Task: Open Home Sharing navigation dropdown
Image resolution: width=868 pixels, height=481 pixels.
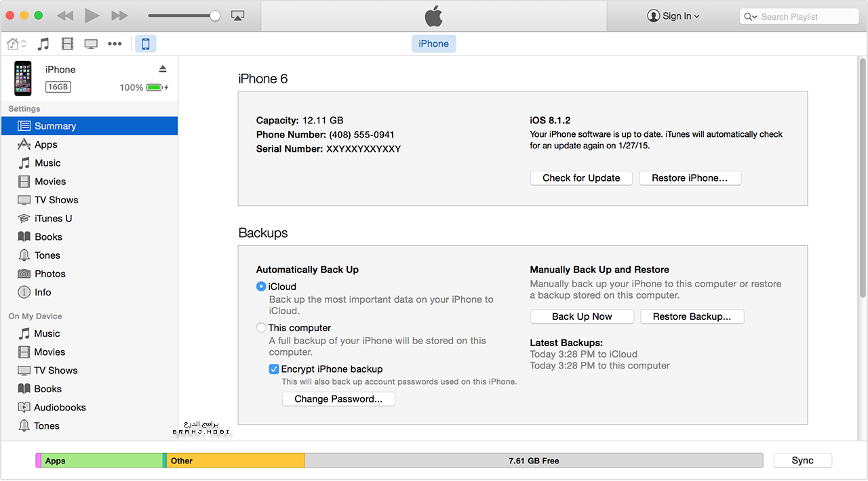Action: [16, 44]
